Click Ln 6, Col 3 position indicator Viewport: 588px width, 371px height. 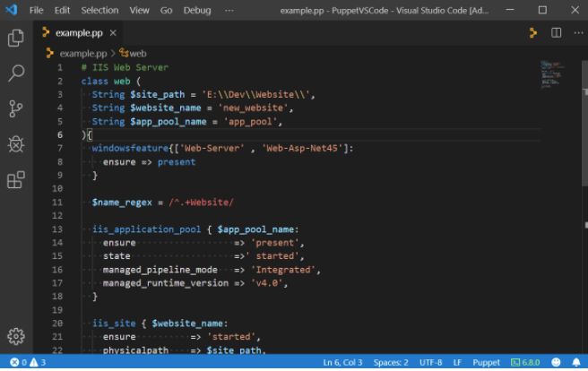342,362
